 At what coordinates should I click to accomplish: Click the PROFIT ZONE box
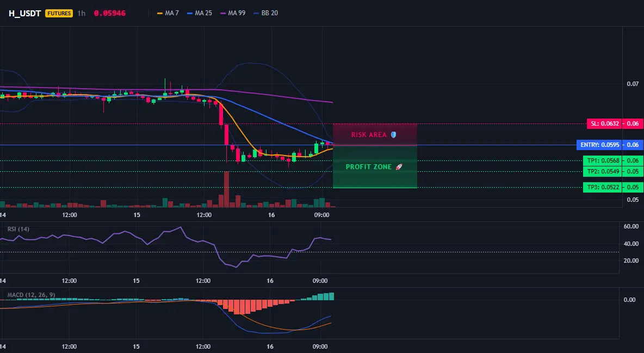pos(375,167)
